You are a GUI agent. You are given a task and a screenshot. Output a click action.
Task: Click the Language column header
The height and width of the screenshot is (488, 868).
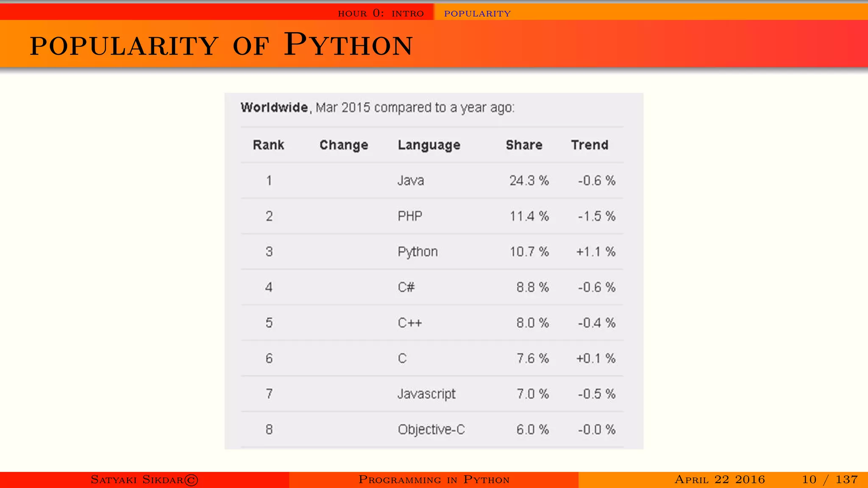tap(429, 145)
